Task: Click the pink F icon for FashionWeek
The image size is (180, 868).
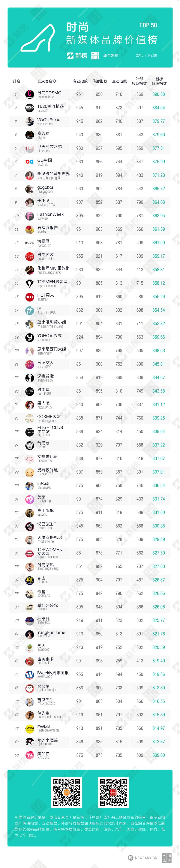Action: tap(30, 216)
